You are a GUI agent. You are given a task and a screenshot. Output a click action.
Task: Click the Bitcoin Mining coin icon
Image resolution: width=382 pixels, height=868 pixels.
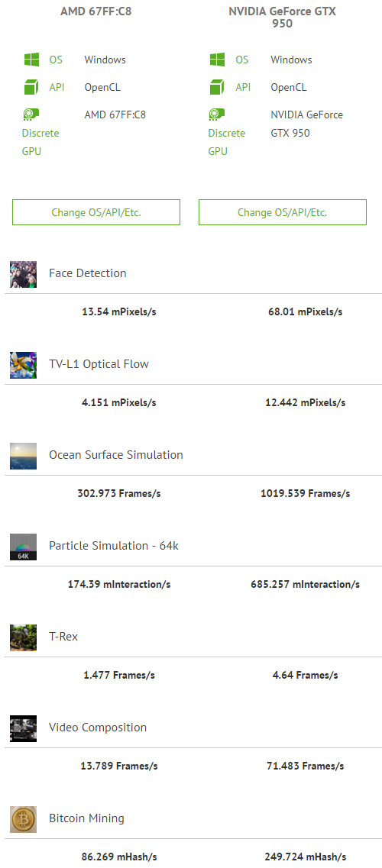click(x=23, y=818)
